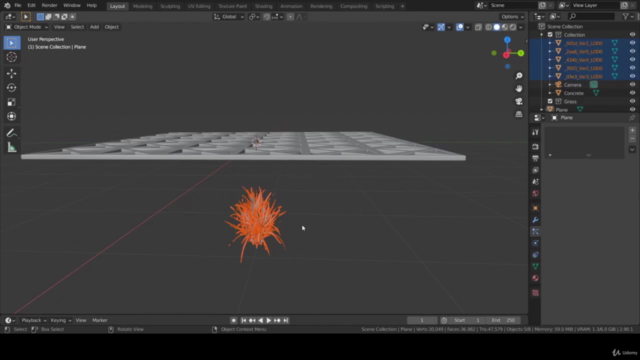Select the Measure tool
This screenshot has width=640, height=360.
coord(12,147)
